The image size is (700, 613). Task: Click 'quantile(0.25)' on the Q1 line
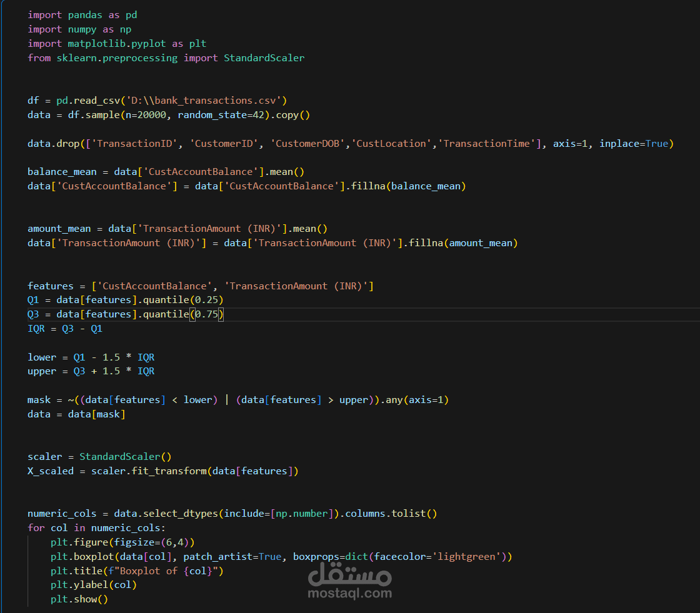183,300
